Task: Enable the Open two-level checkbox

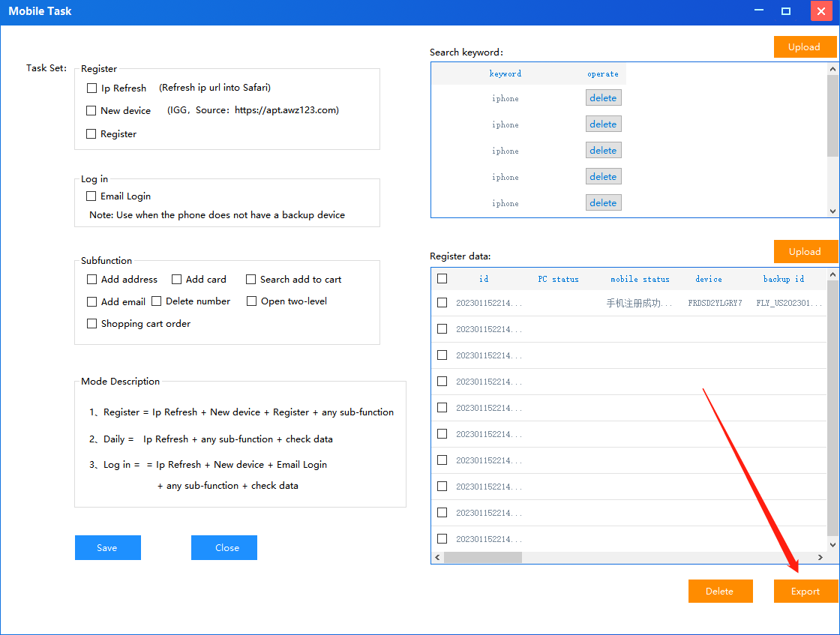Action: (x=251, y=301)
